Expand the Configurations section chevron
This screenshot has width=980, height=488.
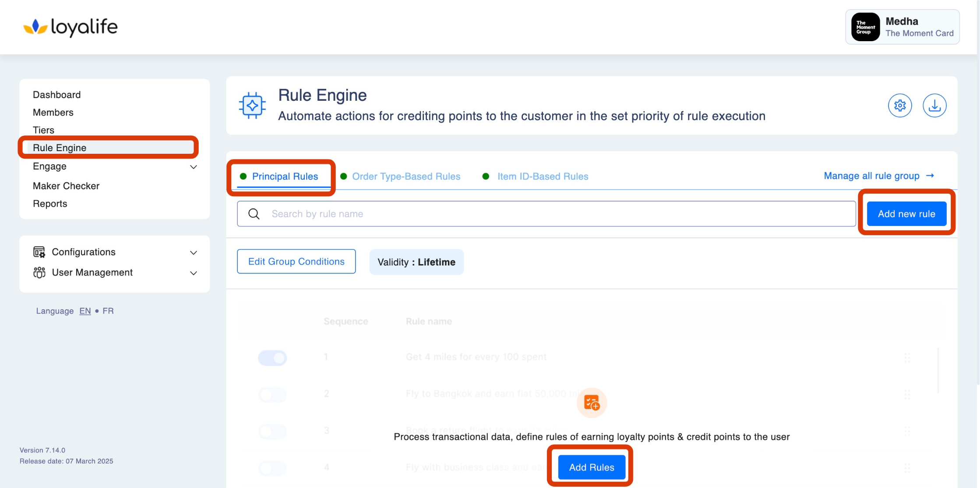tap(194, 252)
